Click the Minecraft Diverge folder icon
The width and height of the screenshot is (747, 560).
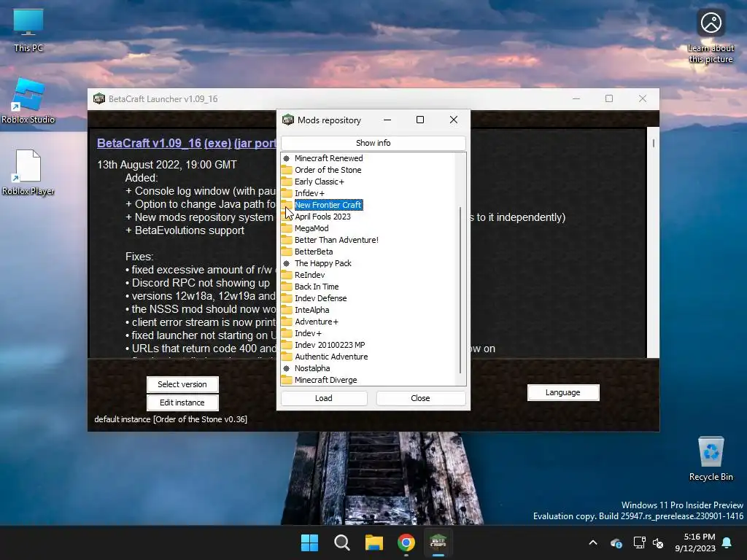point(286,380)
